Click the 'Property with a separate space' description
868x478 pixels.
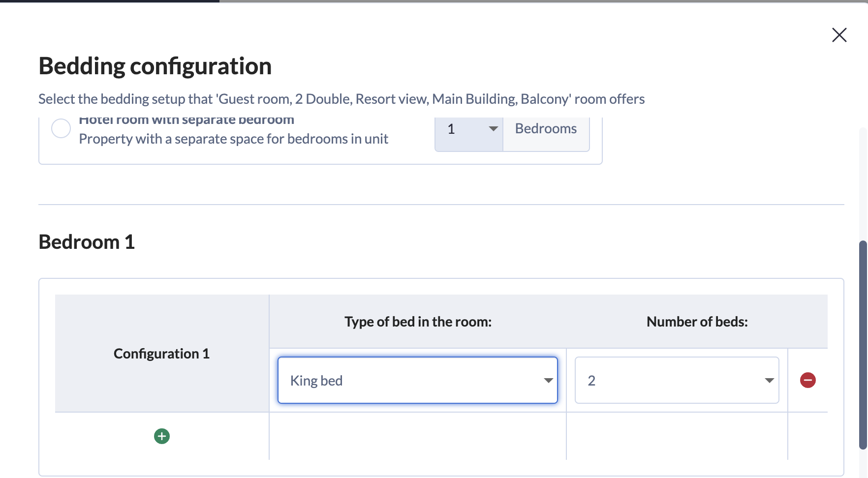[233, 139]
